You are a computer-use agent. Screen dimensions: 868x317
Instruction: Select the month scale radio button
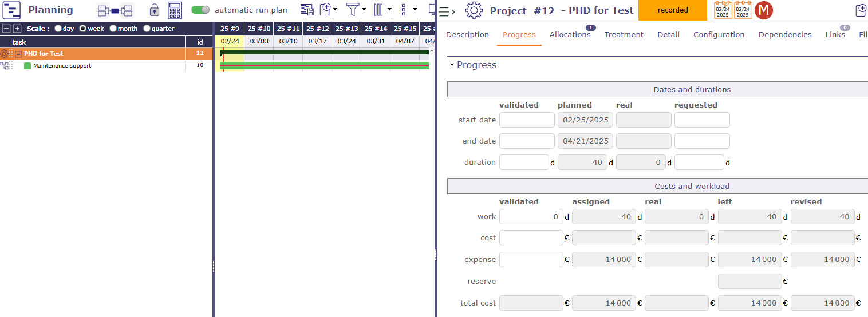(113, 29)
